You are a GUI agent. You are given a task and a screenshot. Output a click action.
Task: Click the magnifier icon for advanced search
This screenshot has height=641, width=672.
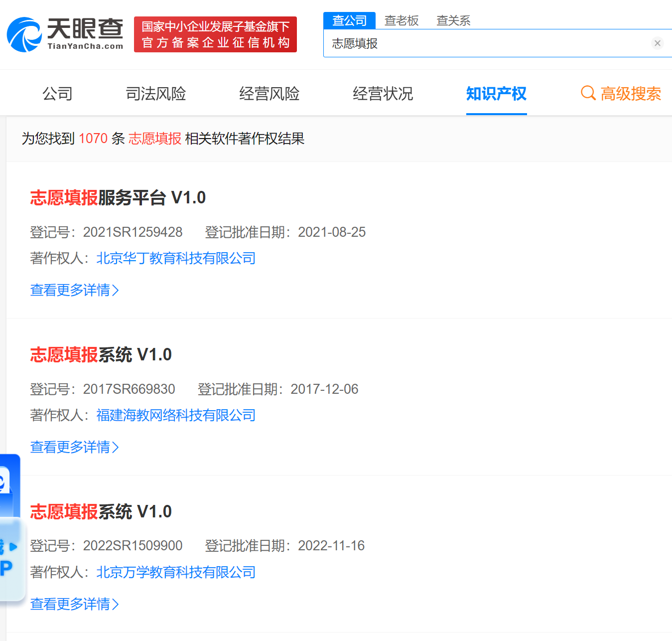(x=588, y=93)
